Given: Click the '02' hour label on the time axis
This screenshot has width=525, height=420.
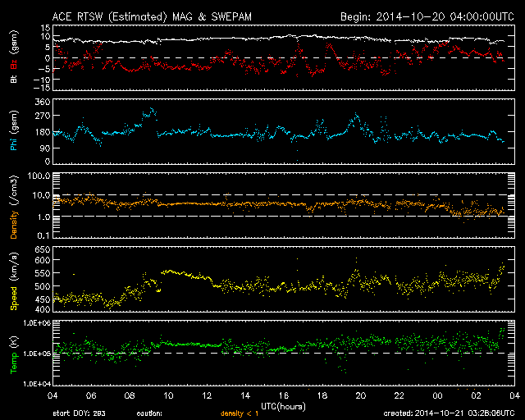Looking at the screenshot, I should [x=476, y=395].
